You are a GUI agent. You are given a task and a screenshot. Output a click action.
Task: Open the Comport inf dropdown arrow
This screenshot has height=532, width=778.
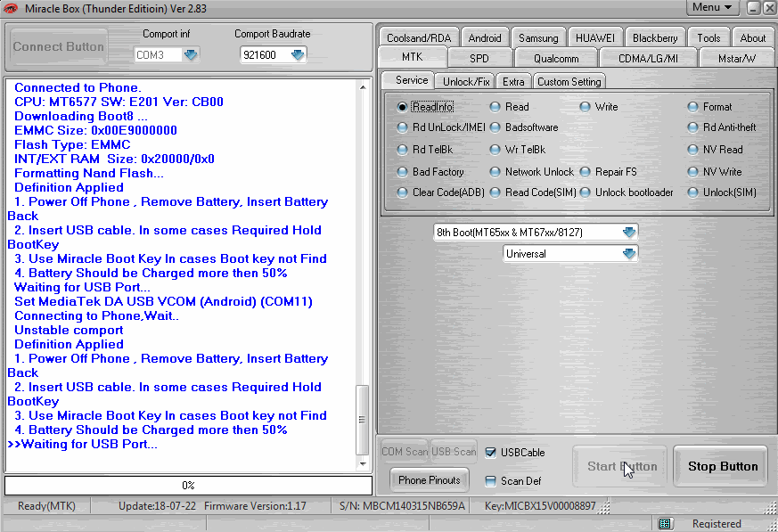191,54
